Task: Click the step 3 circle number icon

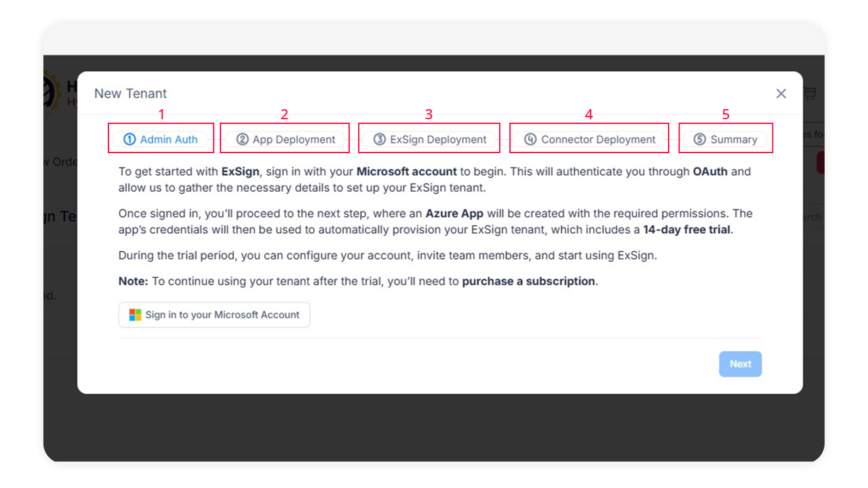Action: point(380,140)
